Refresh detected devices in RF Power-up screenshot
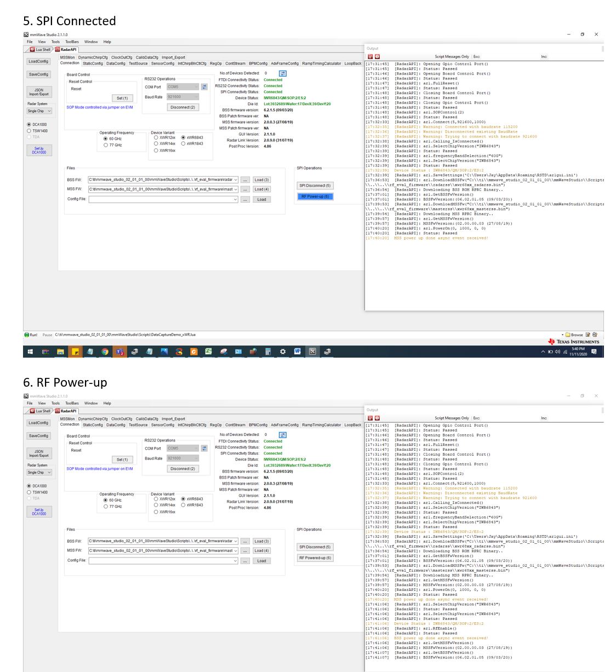Viewport: 616px width, 672px height. (282, 435)
